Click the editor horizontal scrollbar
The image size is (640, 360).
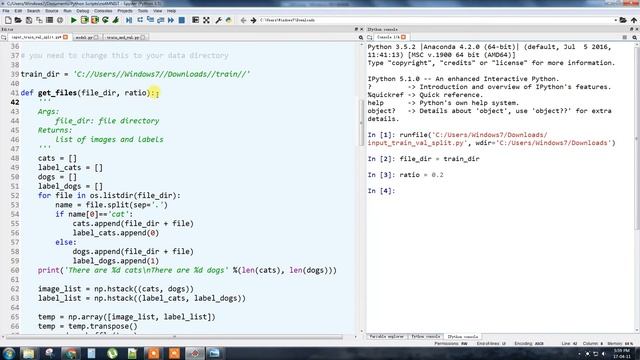tap(175, 337)
